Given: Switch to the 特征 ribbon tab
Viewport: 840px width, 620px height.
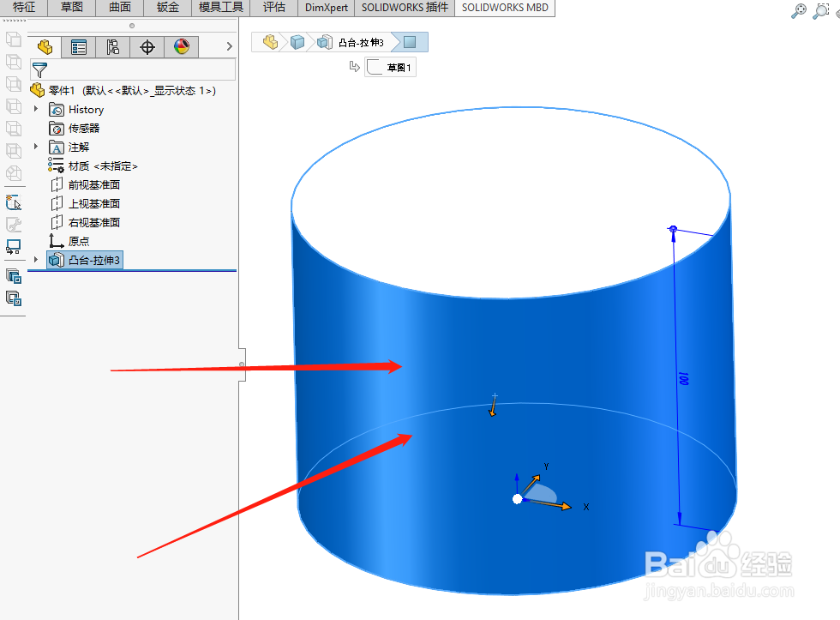Looking at the screenshot, I should point(24,8).
